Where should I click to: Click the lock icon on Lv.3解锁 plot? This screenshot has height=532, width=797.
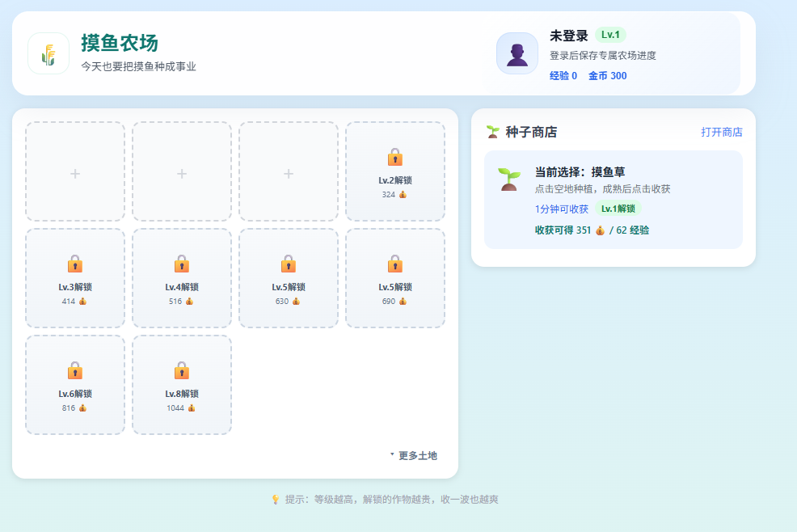tap(74, 264)
